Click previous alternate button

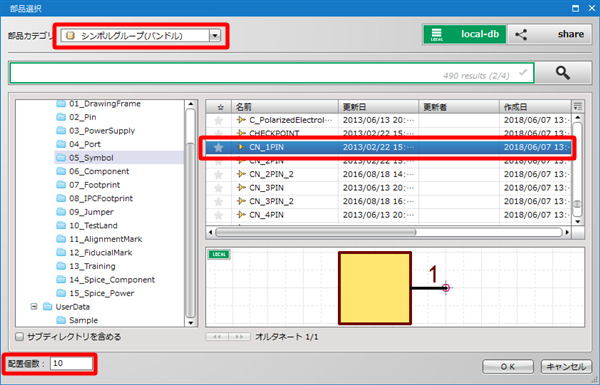[x=217, y=337]
